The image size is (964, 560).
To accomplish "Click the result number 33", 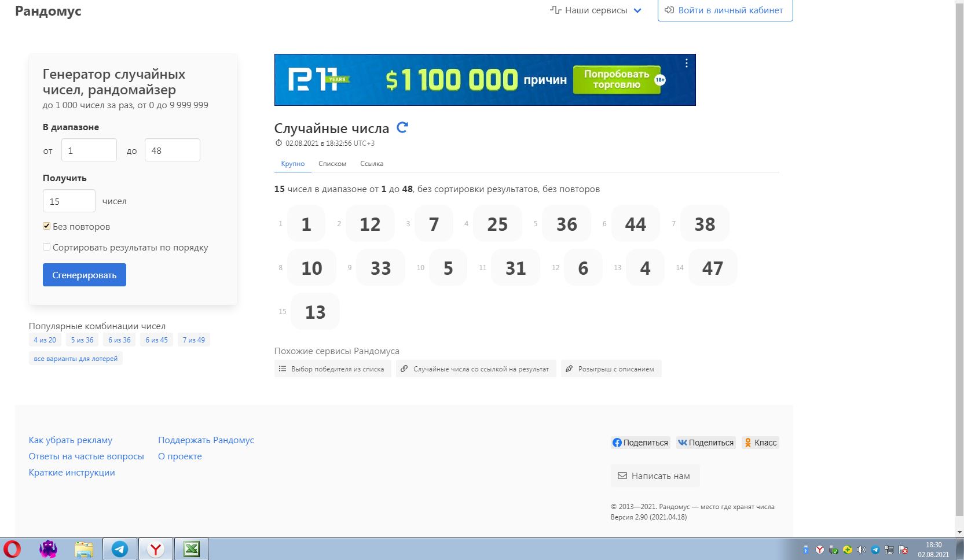I will coord(380,268).
